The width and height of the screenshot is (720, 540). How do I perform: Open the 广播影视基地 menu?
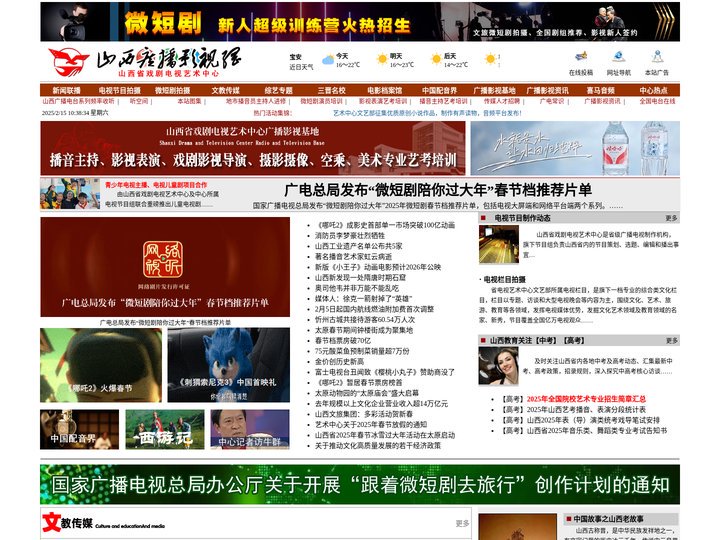click(x=494, y=90)
